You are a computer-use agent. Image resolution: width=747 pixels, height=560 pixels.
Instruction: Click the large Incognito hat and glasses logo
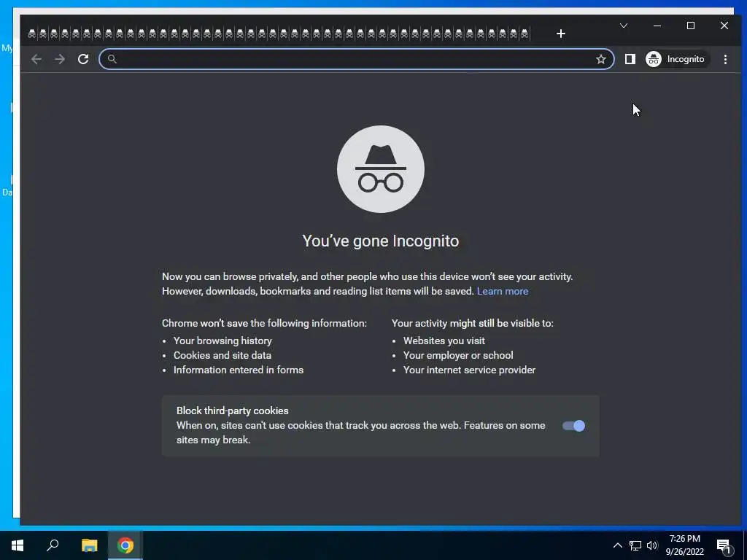[381, 169]
